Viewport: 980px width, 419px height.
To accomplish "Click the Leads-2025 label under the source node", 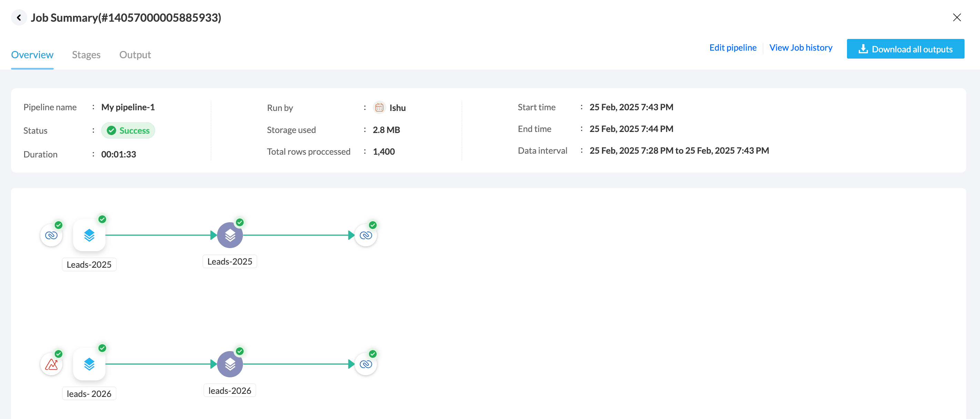I will pyautogui.click(x=89, y=265).
